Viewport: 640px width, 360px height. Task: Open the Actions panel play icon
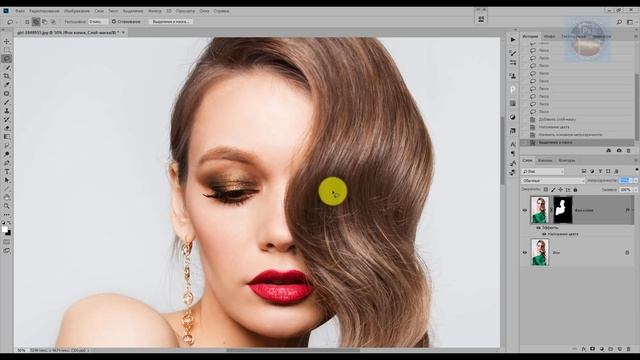click(513, 40)
